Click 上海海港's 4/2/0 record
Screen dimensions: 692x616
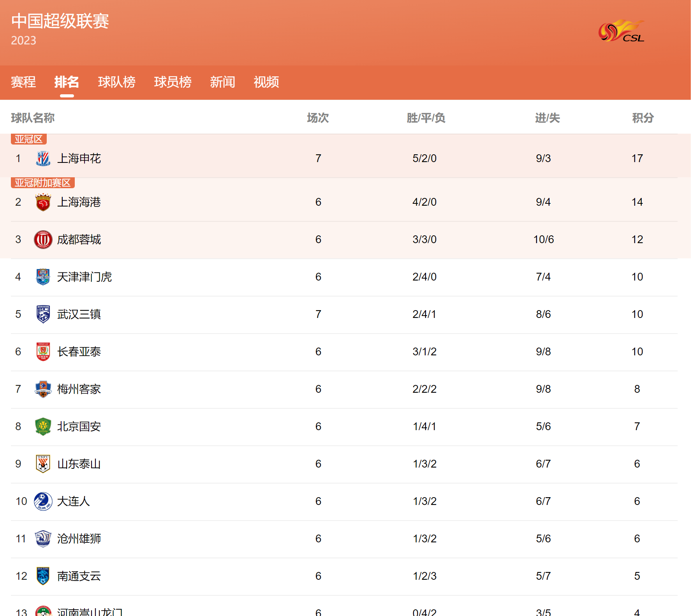[424, 202]
